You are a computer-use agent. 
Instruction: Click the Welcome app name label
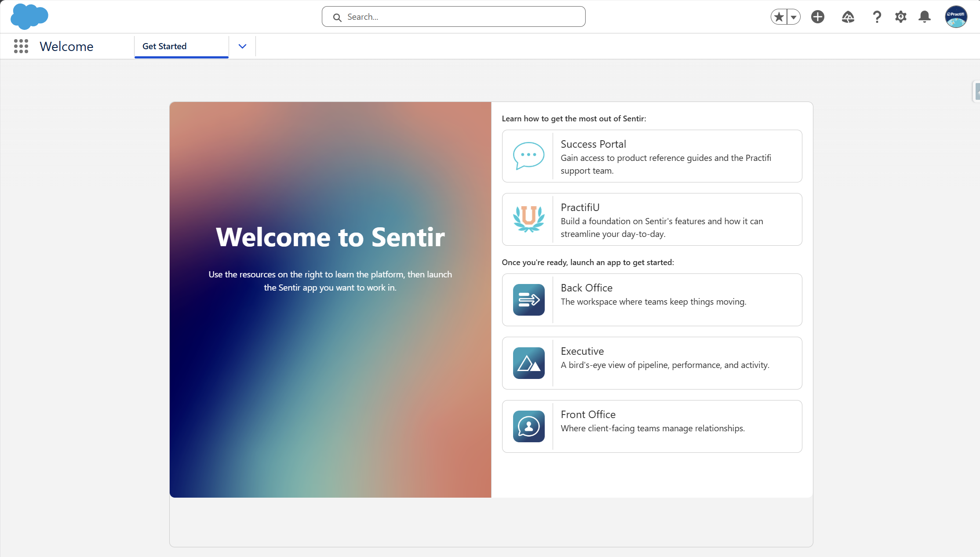point(66,46)
